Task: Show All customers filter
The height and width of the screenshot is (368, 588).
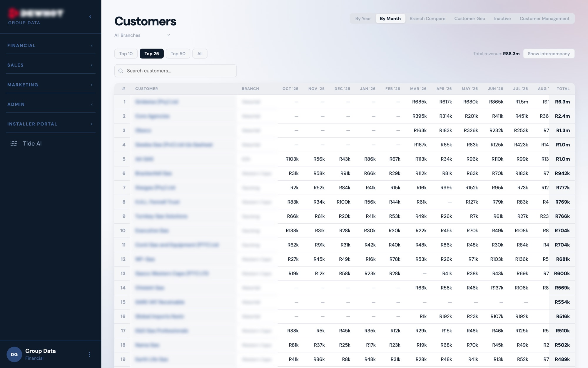Action: [x=200, y=54]
